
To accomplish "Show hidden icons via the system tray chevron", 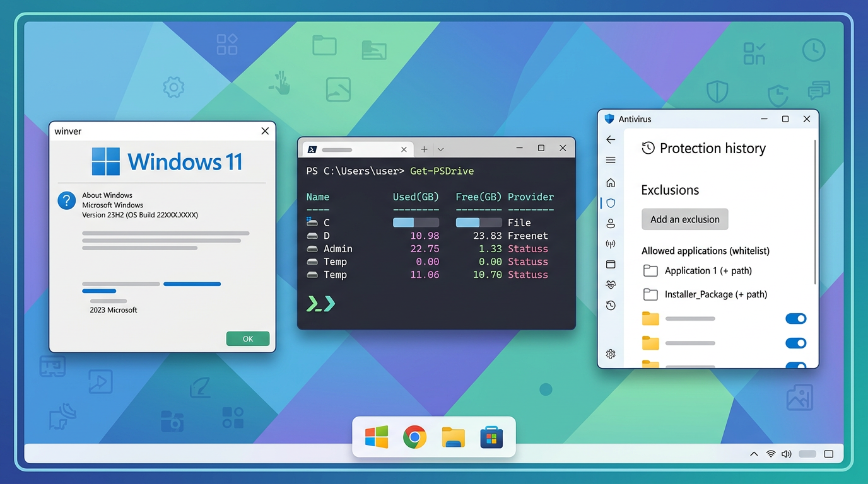I will pyautogui.click(x=754, y=454).
